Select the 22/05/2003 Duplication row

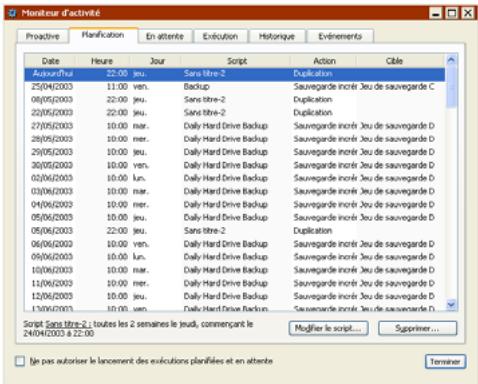[x=235, y=113]
